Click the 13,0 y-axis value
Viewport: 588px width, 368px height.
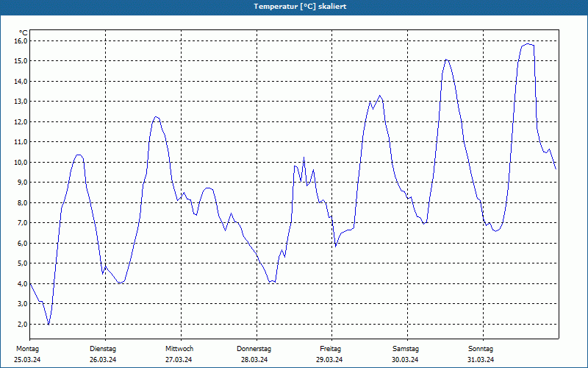point(21,102)
